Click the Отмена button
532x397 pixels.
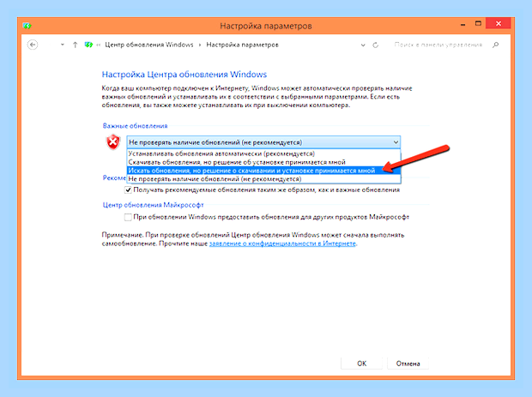point(408,364)
